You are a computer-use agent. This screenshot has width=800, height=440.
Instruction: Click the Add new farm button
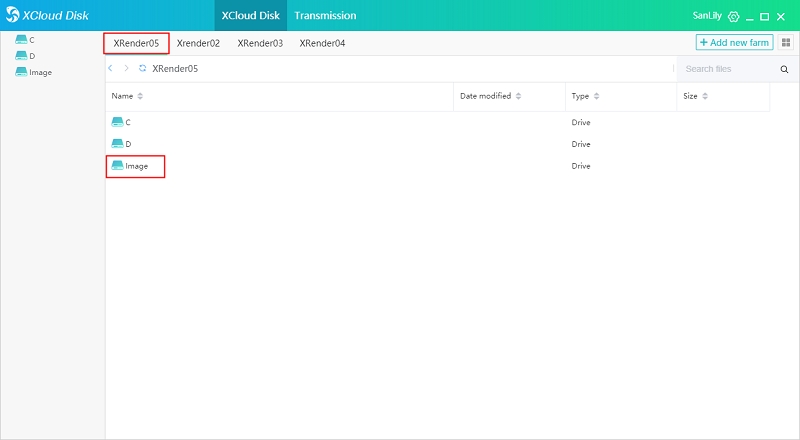pyautogui.click(x=735, y=43)
